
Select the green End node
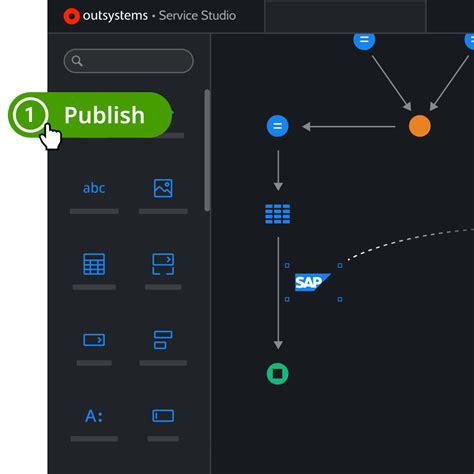[x=277, y=374]
